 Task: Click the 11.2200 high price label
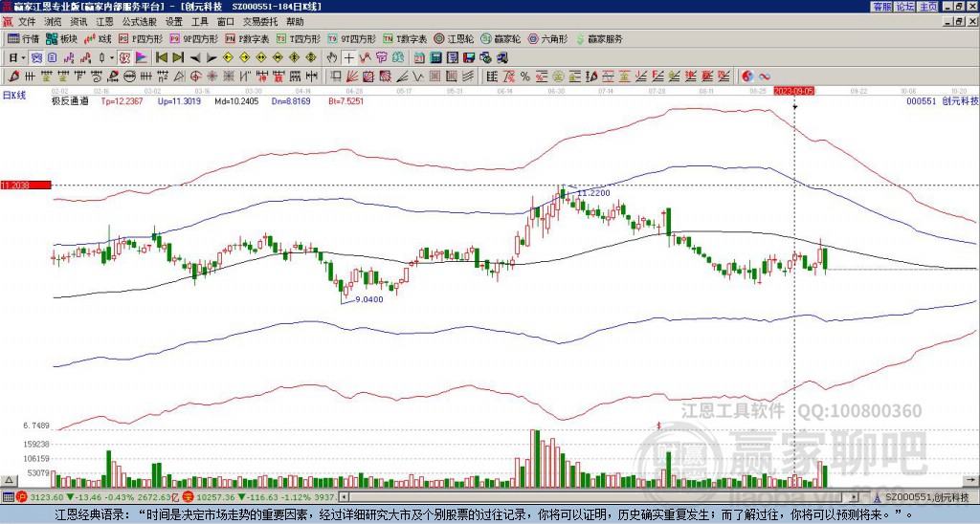(592, 193)
